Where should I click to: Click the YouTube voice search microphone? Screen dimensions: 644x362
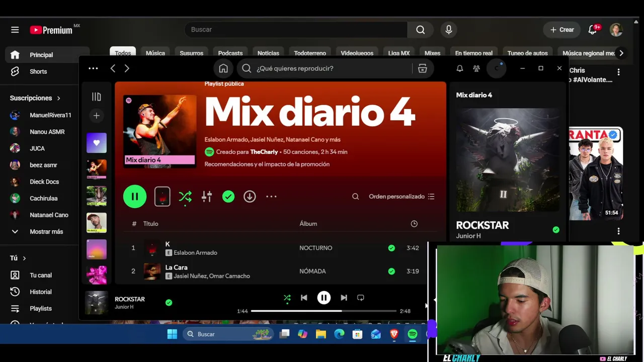[449, 30]
